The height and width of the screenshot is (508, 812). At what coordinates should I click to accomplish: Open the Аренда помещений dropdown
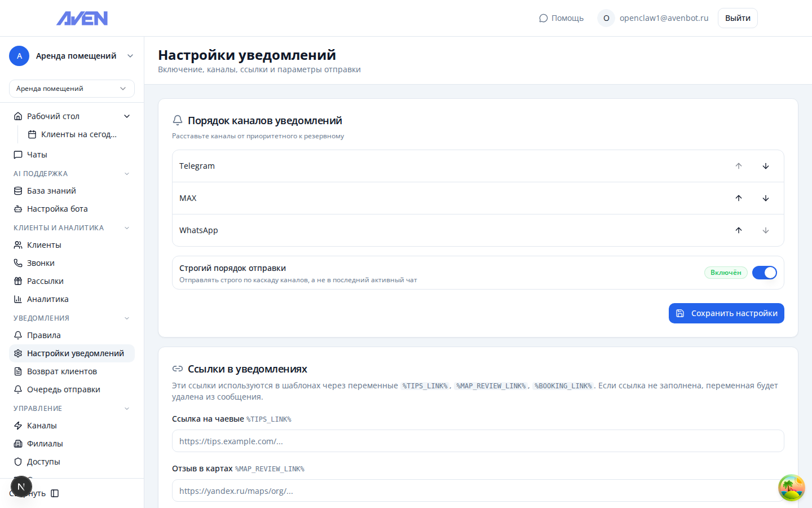coord(72,89)
